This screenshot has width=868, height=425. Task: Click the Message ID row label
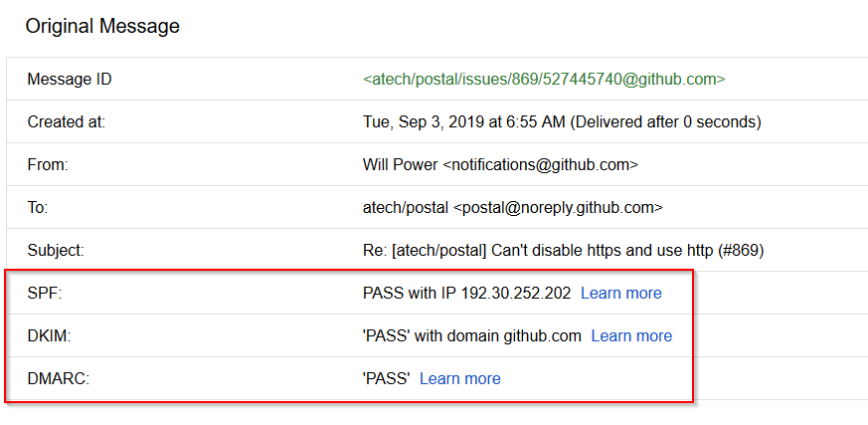[70, 80]
